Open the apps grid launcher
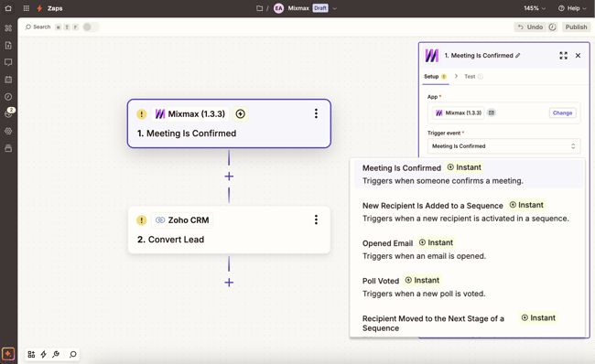Viewport: 595px width, 364px height. [27, 8]
